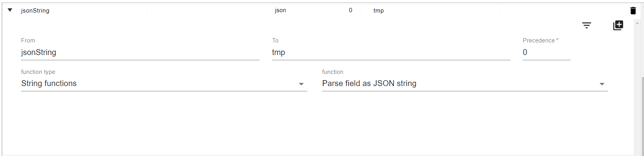The image size is (644, 156).
Task: Focus the To field containing tmp
Action: coord(391,53)
